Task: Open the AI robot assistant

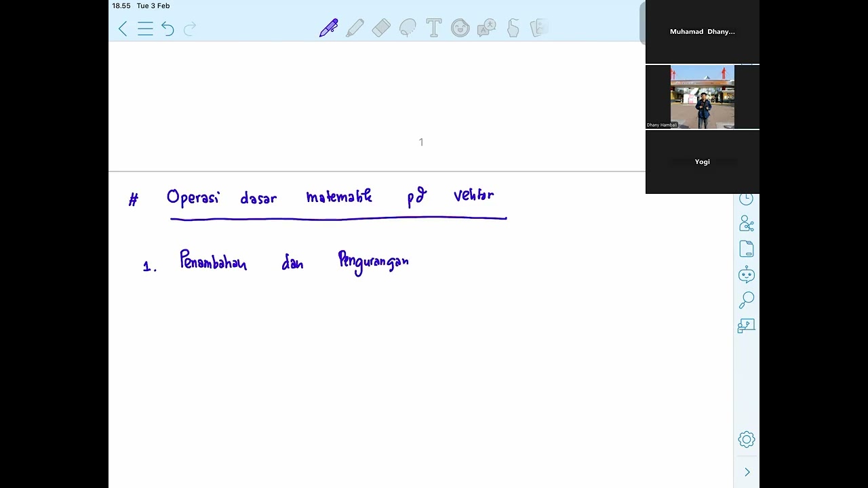Action: click(747, 274)
